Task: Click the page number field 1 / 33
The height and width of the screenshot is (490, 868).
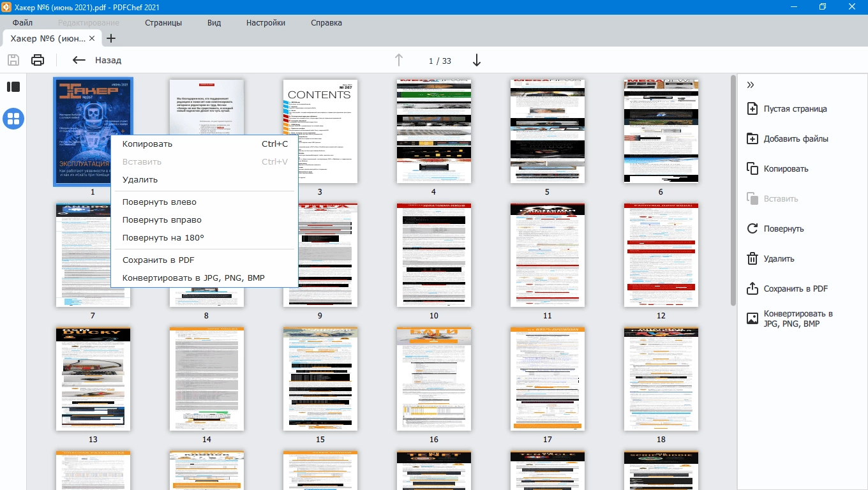Action: click(440, 61)
